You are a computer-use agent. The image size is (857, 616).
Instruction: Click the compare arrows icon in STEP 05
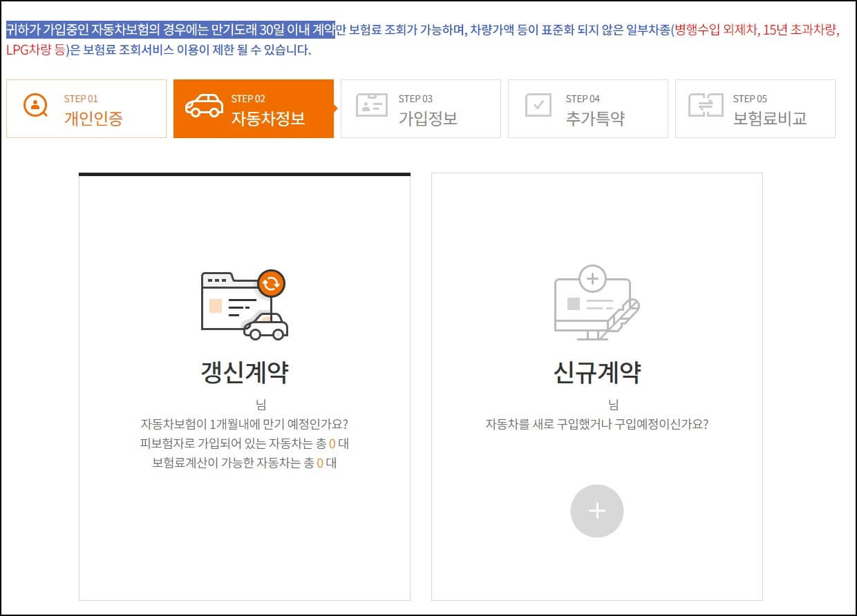[706, 105]
